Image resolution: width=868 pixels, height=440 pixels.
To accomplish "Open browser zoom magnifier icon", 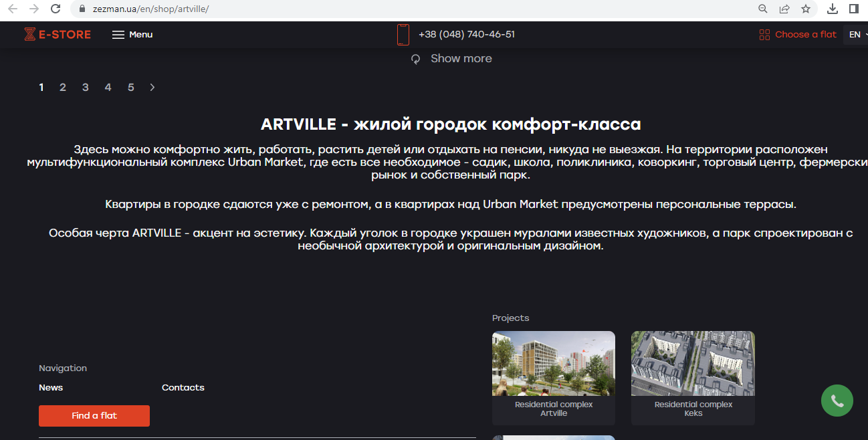I will [x=763, y=9].
